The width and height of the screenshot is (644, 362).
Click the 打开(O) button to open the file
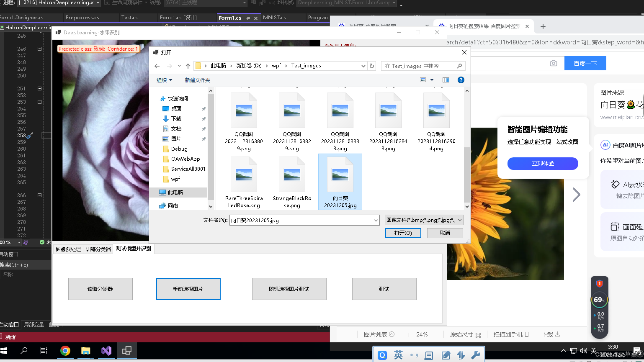tap(403, 233)
